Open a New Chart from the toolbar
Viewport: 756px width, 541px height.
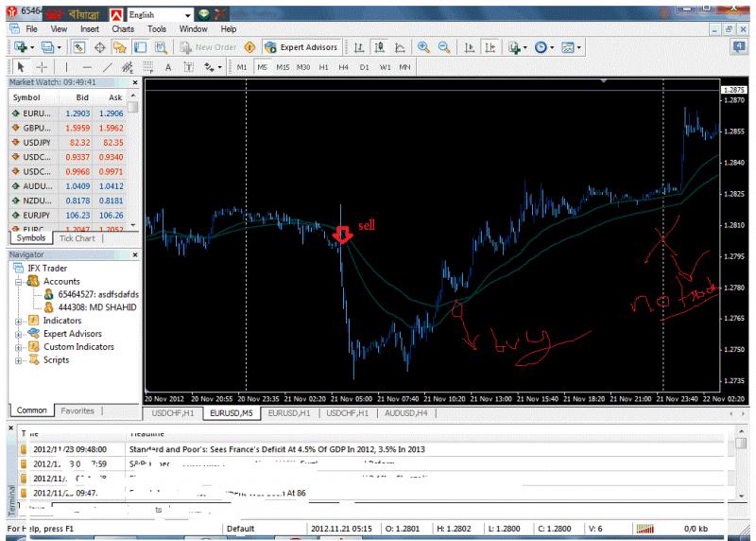click(x=20, y=47)
